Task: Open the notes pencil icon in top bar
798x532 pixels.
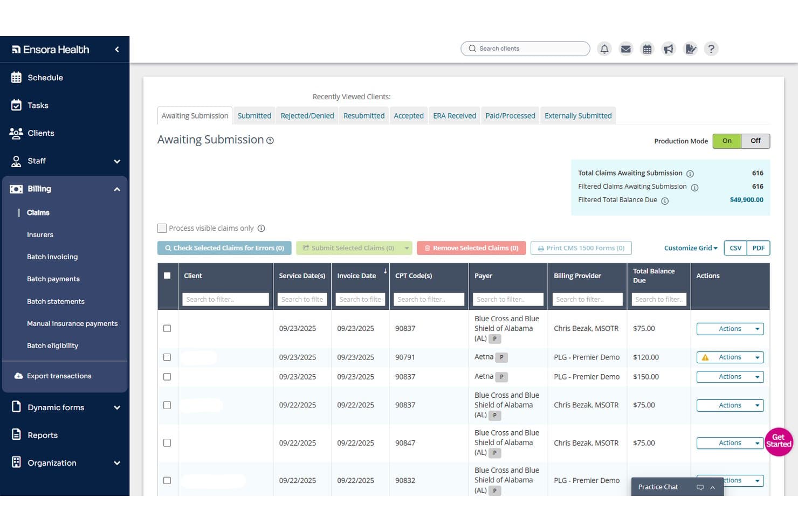Action: coord(690,49)
